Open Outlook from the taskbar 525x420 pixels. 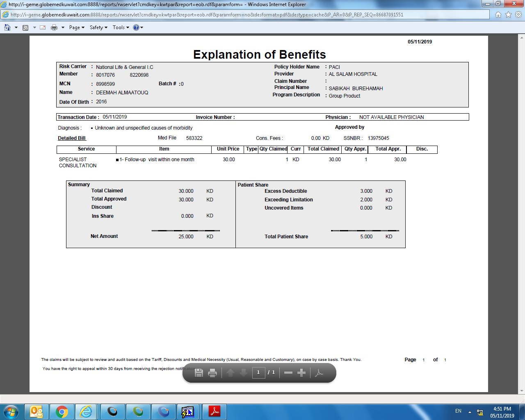pos(37,411)
